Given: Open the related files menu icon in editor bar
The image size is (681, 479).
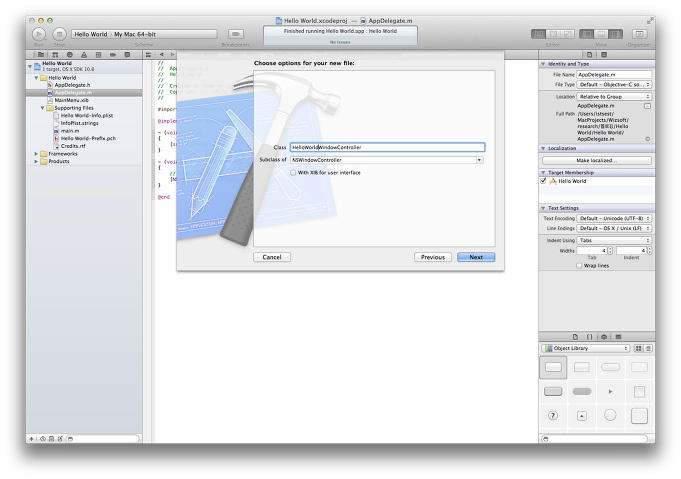Looking at the screenshot, I should coord(149,55).
